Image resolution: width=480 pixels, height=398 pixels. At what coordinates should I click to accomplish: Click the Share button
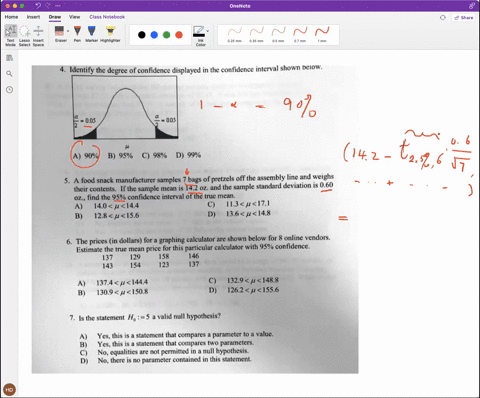tap(464, 18)
